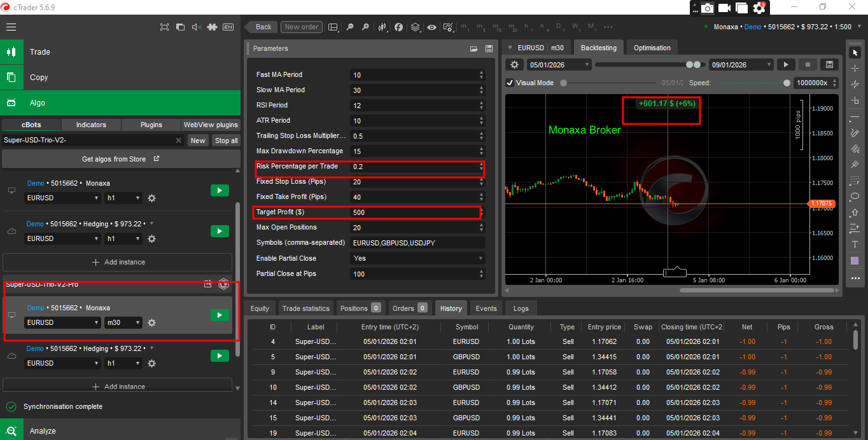Expand the Enable Partial Close dropdown
The height and width of the screenshot is (440, 868).
[x=417, y=259]
